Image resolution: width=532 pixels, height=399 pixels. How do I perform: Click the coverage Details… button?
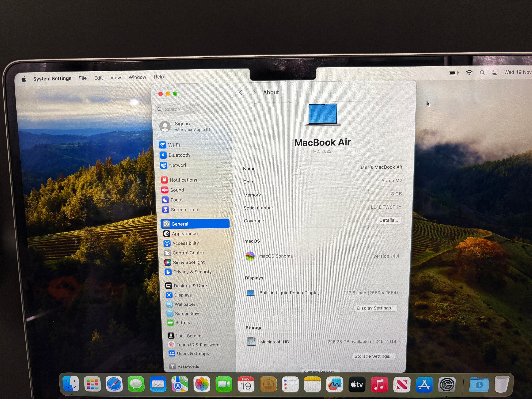(388, 220)
